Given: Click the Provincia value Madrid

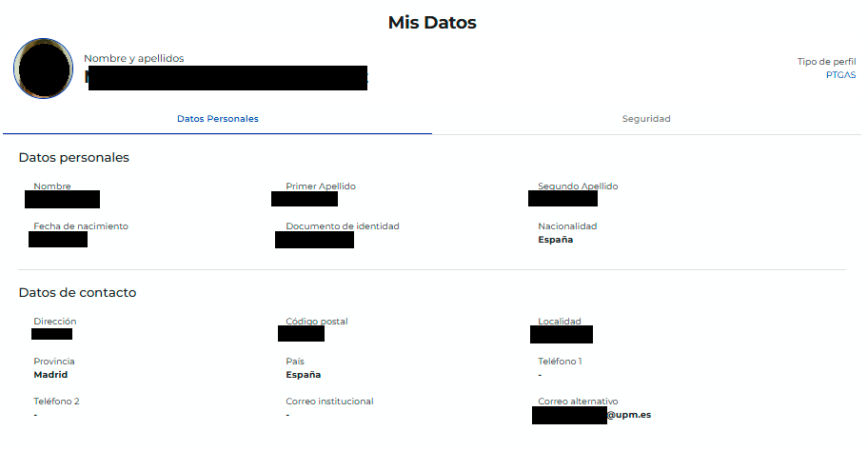Looking at the screenshot, I should [50, 375].
